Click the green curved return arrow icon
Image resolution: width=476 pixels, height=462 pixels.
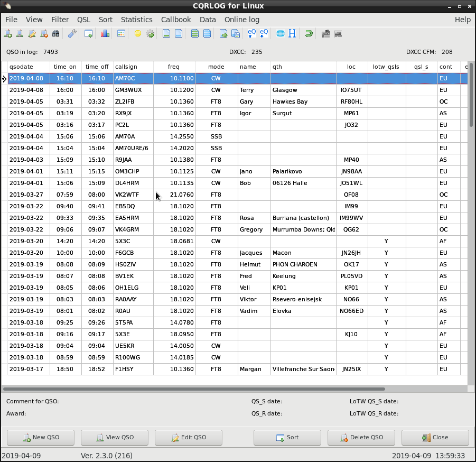click(309, 33)
